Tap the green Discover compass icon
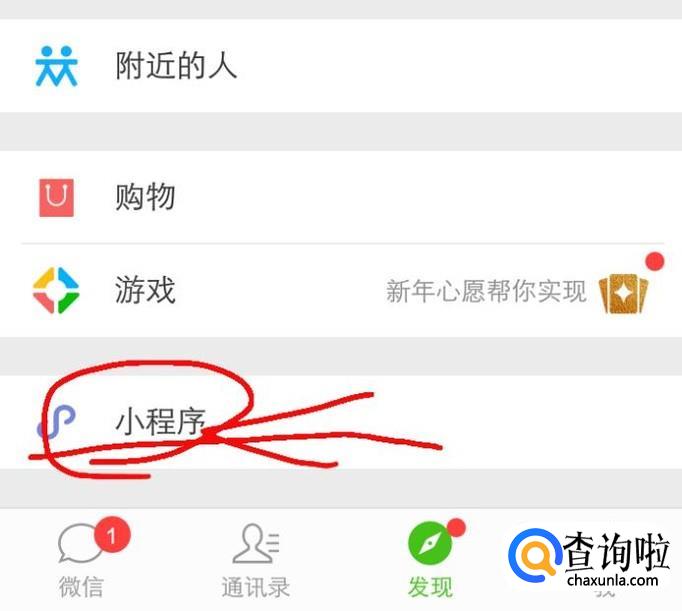Viewport: 682px width, 611px height. tap(430, 544)
